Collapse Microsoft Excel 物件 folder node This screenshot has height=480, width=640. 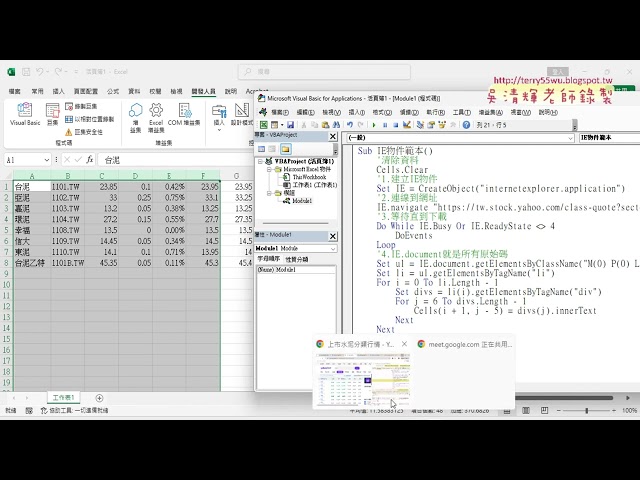[269, 169]
